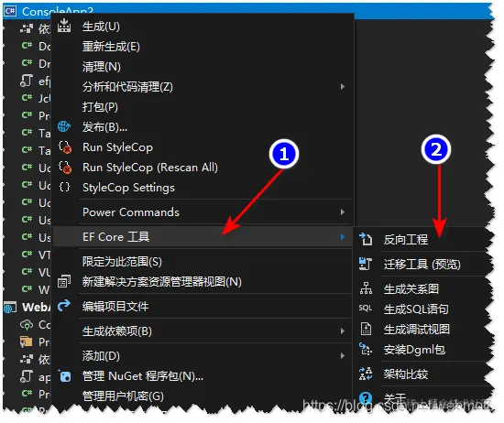Click the StyleCop Settings braces icon
This screenshot has width=504, height=423.
tap(64, 187)
